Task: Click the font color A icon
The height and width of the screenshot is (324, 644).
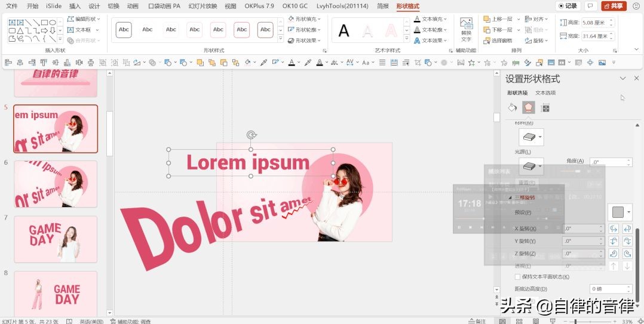Action: pyautogui.click(x=292, y=63)
